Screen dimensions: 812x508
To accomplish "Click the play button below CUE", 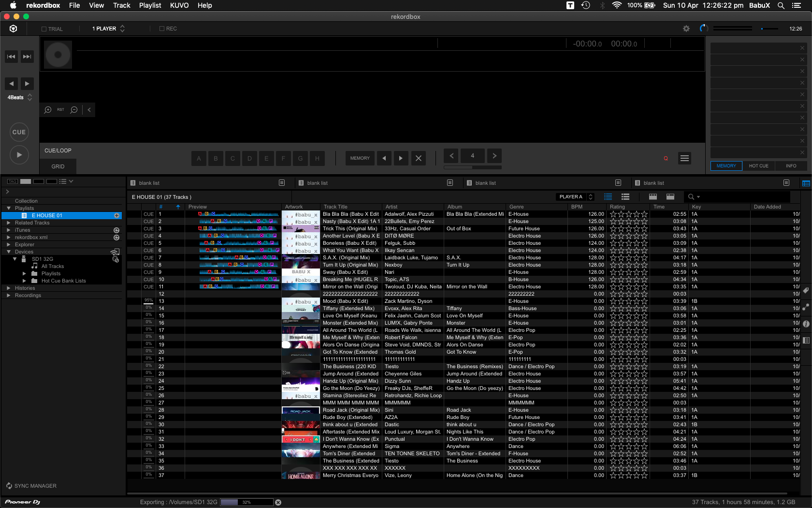I will [x=19, y=155].
